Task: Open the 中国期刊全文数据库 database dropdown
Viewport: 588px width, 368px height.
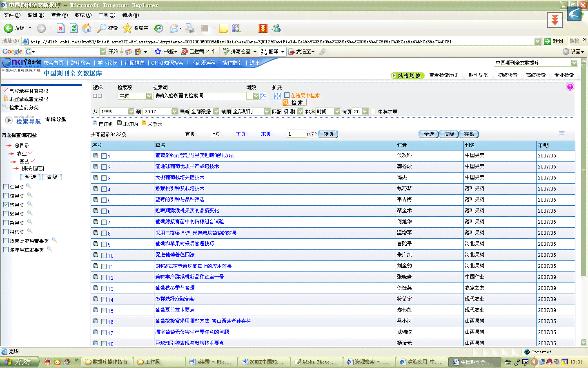Action: point(575,63)
